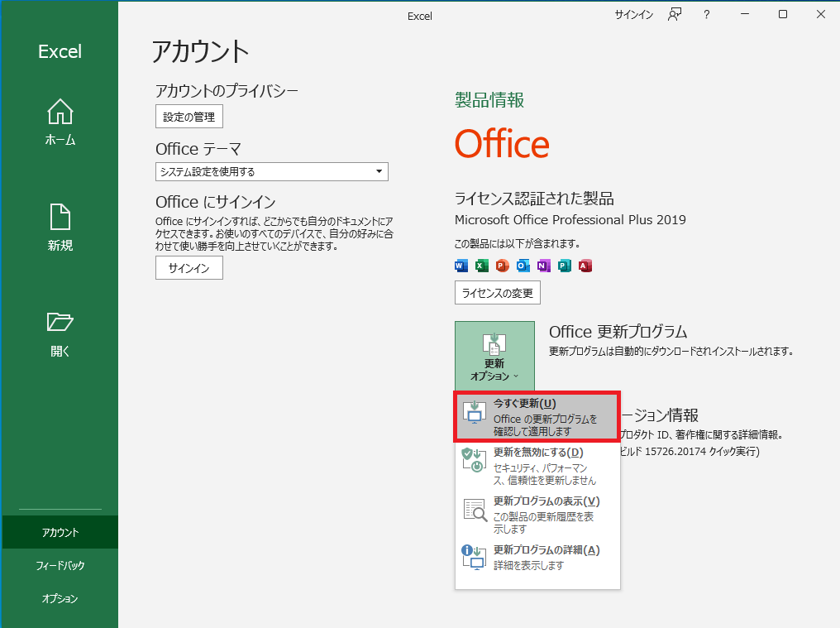Minimize the Excel window
The height and width of the screenshot is (628, 840).
(745, 15)
